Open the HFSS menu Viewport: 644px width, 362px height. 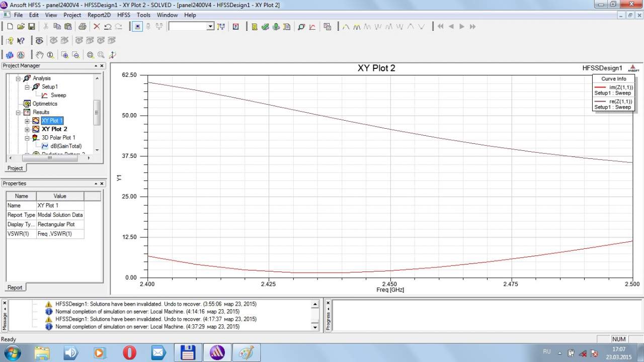coord(123,15)
